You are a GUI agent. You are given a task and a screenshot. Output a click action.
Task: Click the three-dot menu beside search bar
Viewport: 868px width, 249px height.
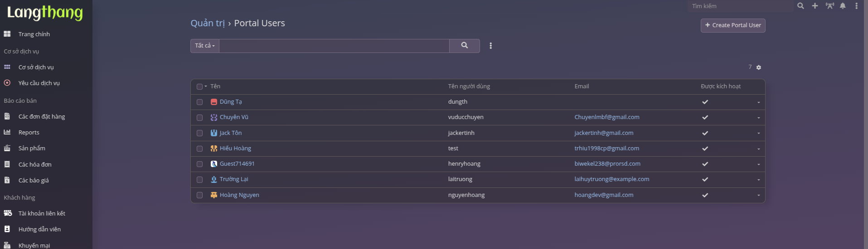coord(490,46)
